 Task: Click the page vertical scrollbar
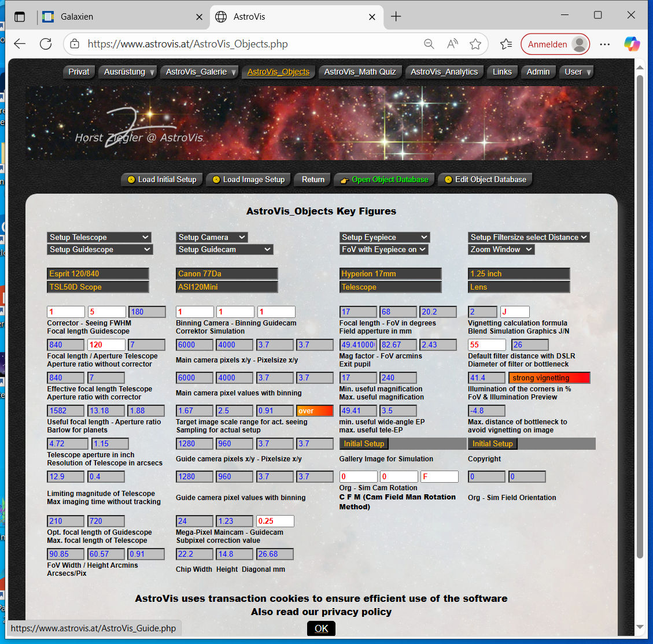click(640, 312)
